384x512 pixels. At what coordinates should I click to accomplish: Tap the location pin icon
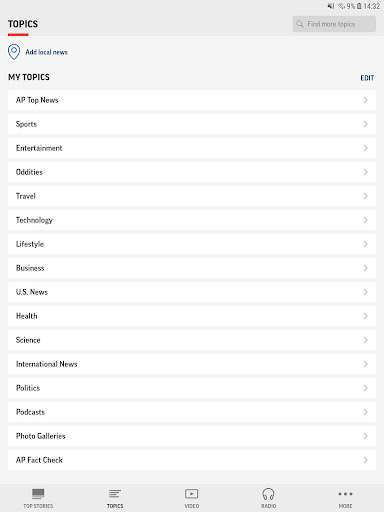pos(14,52)
